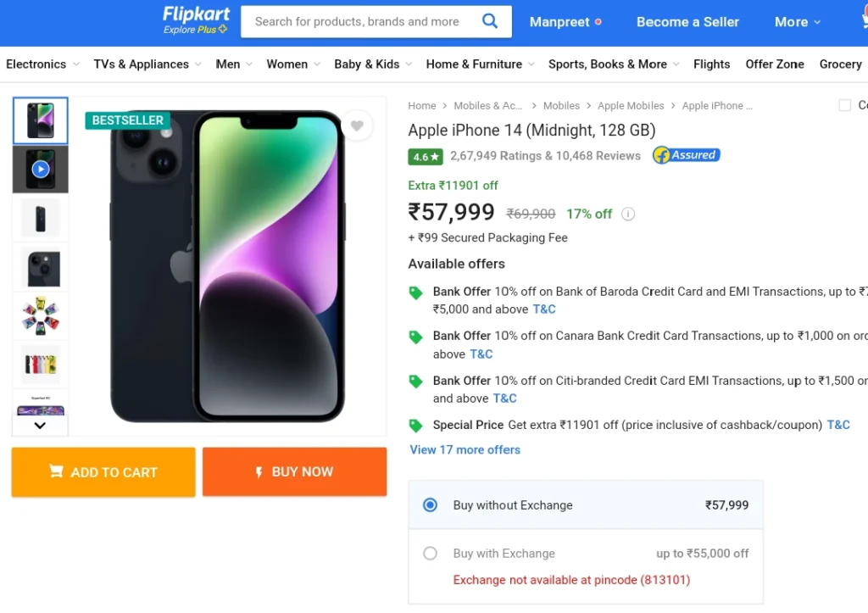The width and height of the screenshot is (868, 613).
Task: Go to Offer Zone
Action: [x=775, y=64]
